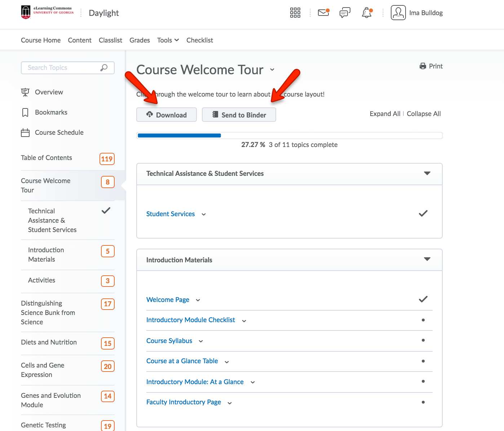
Task: Open the course selector waffle grid icon
Action: point(295,13)
